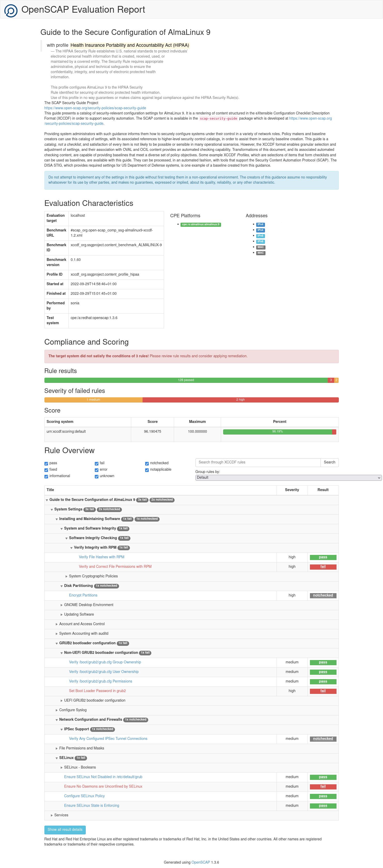
Task: Click the fail badge for Ensure No Daemons Unconfined
Action: (322, 786)
